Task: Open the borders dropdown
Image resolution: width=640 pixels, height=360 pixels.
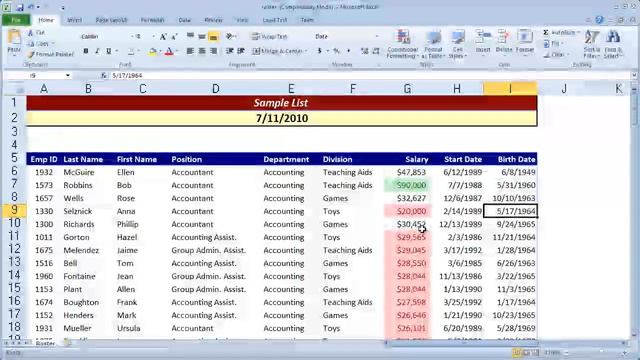Action: point(139,51)
